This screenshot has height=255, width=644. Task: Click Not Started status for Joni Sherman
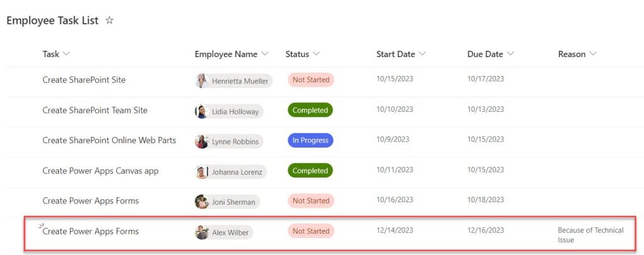311,201
